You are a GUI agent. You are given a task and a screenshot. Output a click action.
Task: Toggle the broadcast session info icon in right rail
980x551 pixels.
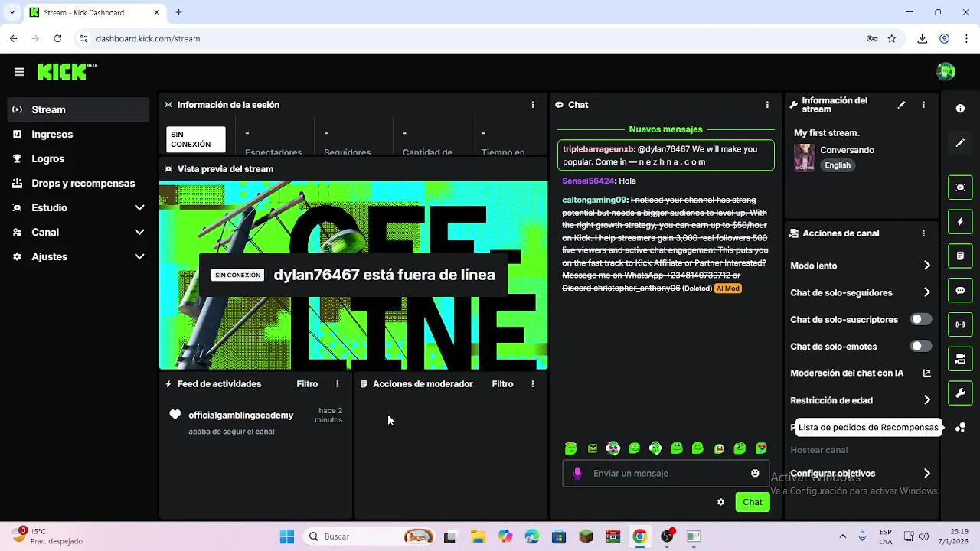pyautogui.click(x=960, y=324)
